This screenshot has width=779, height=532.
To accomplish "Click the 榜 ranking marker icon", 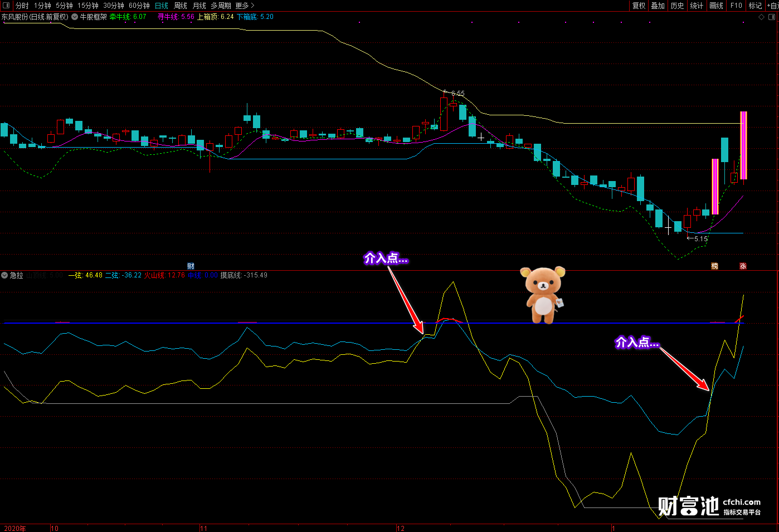I will coord(714,266).
